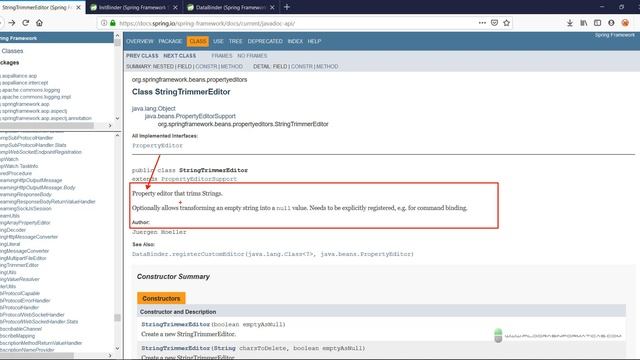Open a new browser tab

pos(287,7)
